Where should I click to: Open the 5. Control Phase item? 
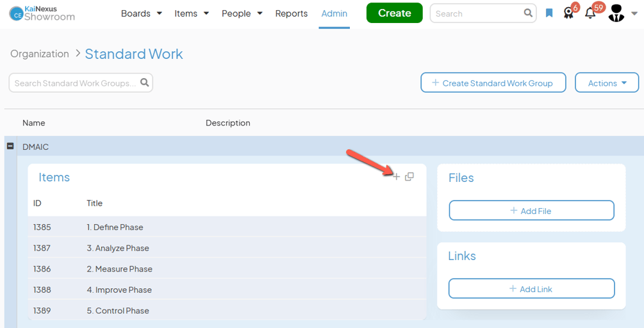(x=118, y=311)
